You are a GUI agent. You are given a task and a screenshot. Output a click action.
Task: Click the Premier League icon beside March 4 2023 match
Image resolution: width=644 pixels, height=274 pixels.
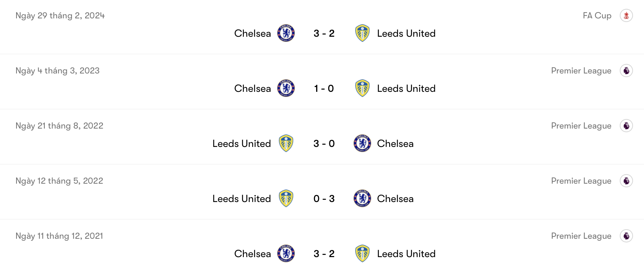click(x=626, y=71)
